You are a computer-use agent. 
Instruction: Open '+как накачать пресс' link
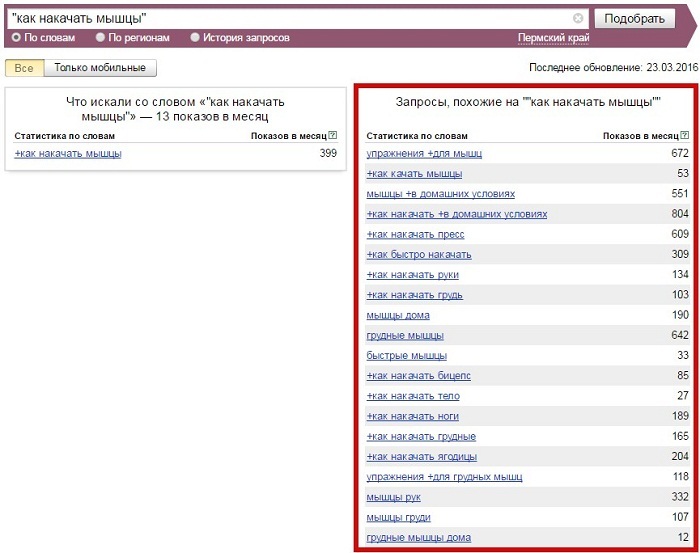coord(415,234)
